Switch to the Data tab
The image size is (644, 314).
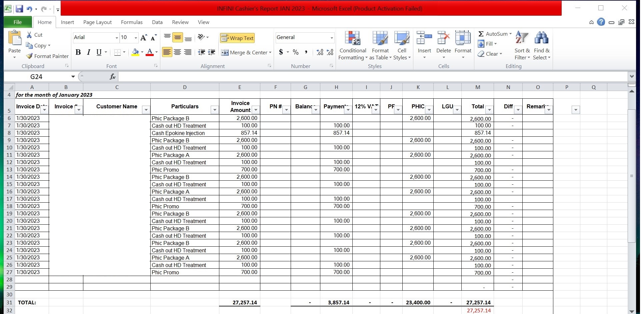click(x=157, y=22)
